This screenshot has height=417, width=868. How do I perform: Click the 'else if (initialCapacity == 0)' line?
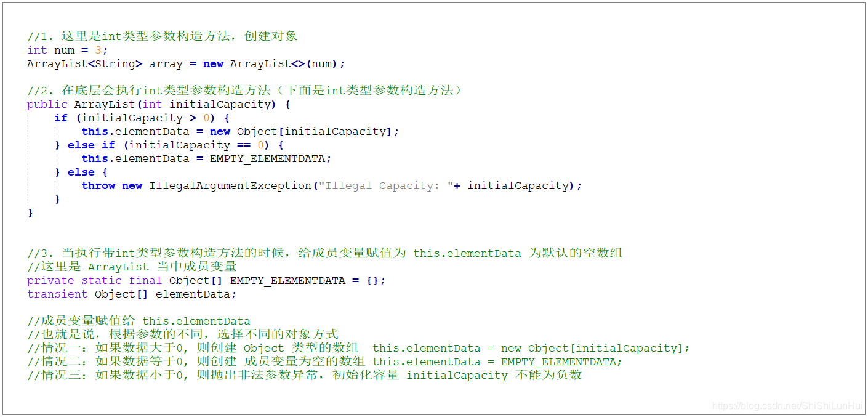pyautogui.click(x=168, y=145)
